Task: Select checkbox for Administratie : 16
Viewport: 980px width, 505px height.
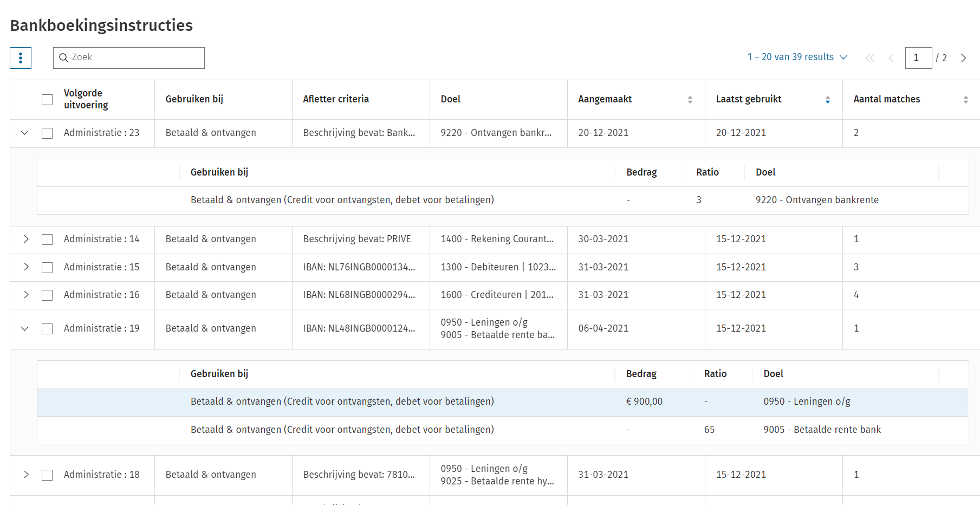Action: pos(47,295)
